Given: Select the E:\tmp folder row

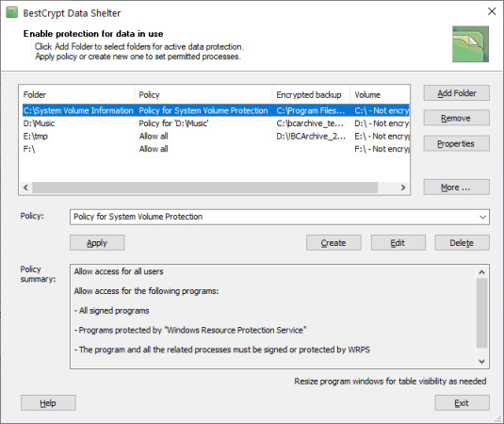Looking at the screenshot, I should [216, 137].
